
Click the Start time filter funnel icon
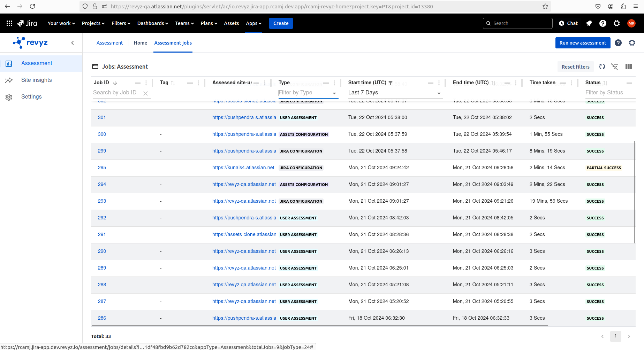391,83
